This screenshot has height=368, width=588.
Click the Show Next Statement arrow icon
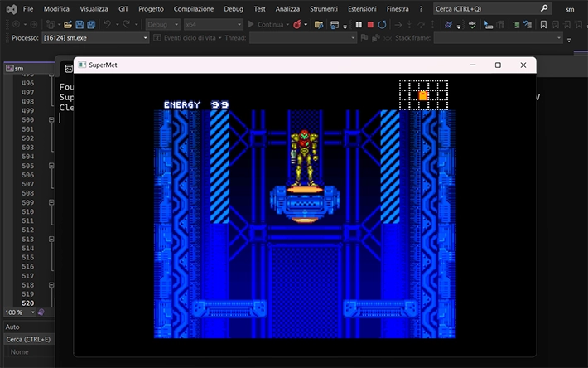click(398, 25)
